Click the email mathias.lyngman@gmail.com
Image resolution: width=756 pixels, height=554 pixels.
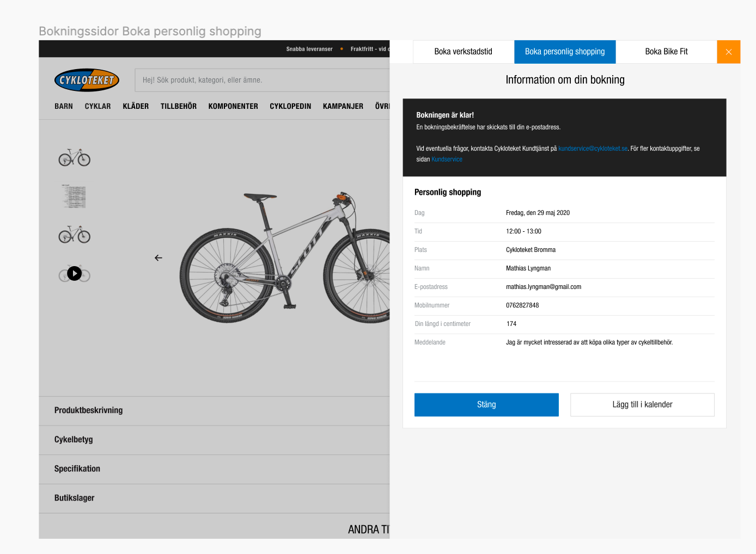[544, 287]
